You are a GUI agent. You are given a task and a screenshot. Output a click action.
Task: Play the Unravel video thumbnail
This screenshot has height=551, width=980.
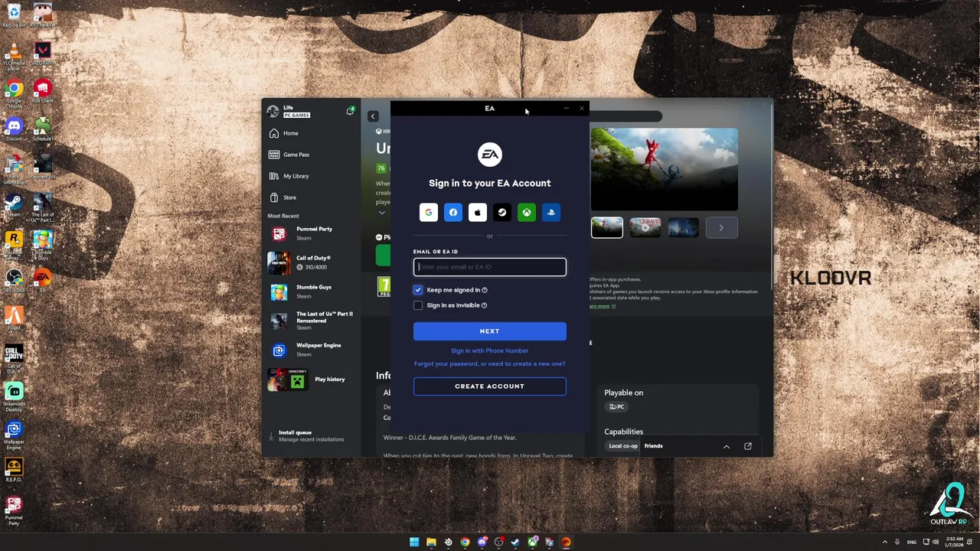(x=645, y=227)
